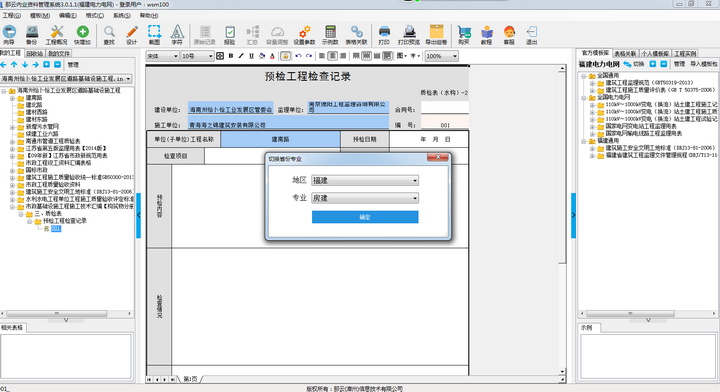Collapse the 三、质检表 tree node
The image size is (720, 392).
(21, 214)
